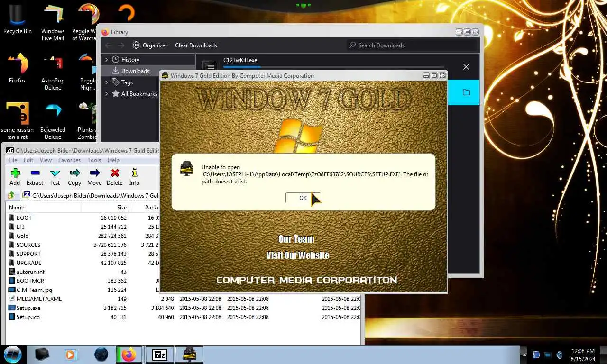Expand the History tree node

coord(107,59)
